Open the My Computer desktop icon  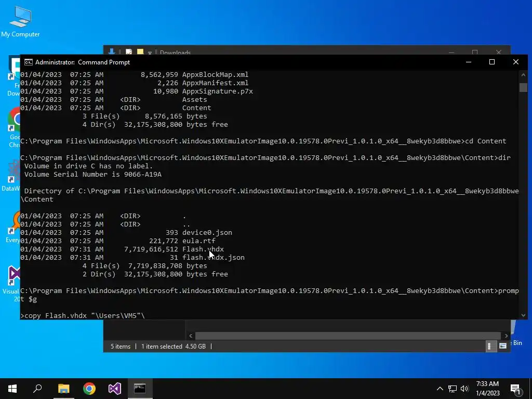coord(20,21)
